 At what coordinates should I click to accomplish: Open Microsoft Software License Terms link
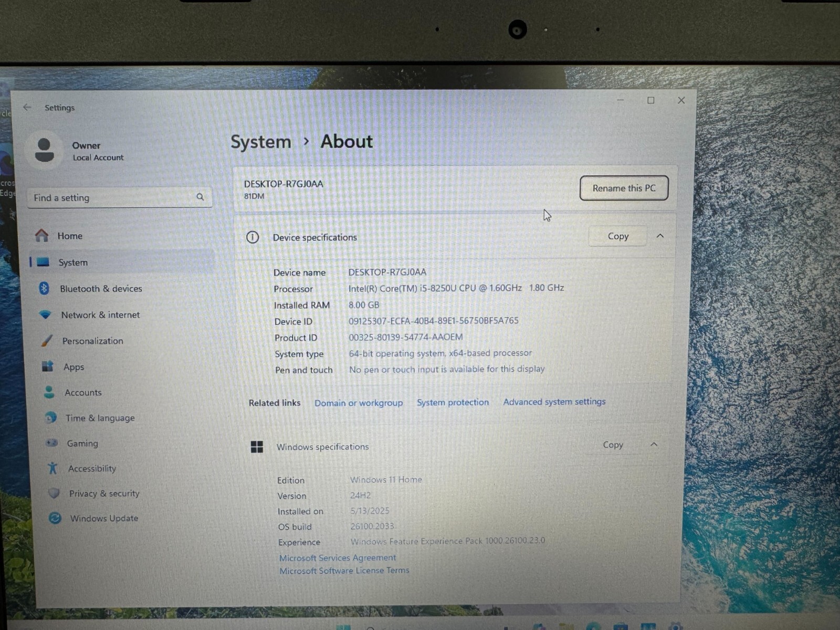coord(344,570)
